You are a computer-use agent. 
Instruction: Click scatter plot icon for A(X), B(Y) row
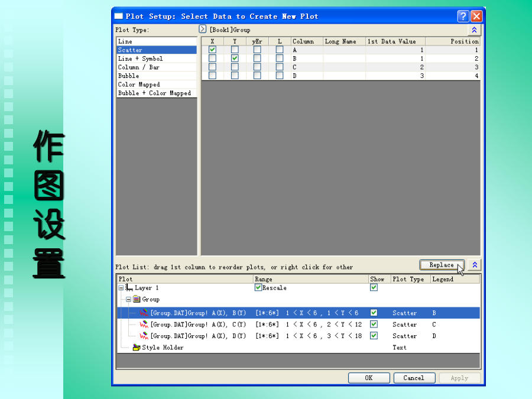144,313
